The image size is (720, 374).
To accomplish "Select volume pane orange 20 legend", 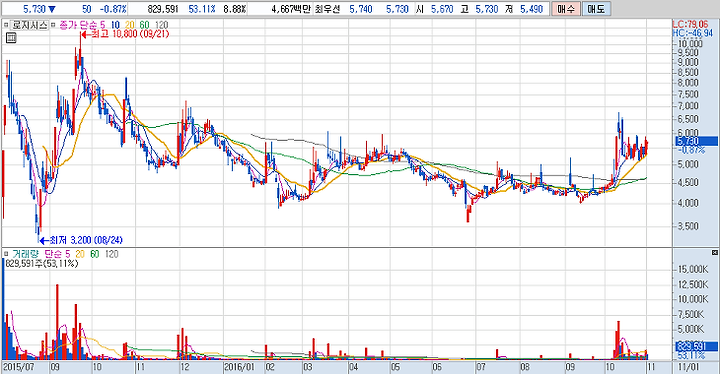I will tap(80, 254).
